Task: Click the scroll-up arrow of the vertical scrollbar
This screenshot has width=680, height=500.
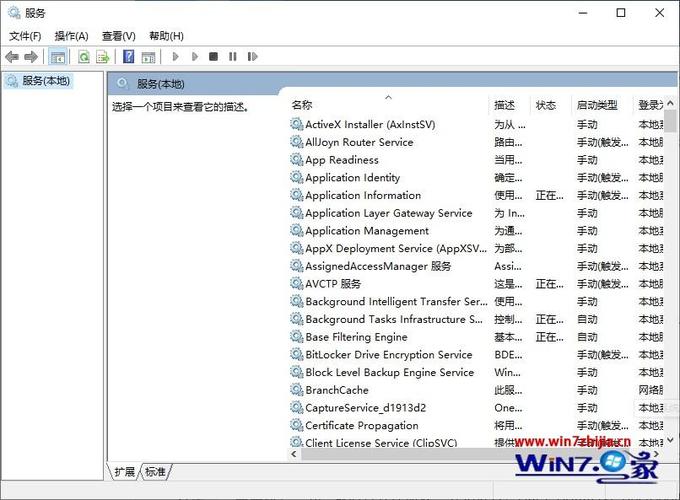Action: point(670,103)
